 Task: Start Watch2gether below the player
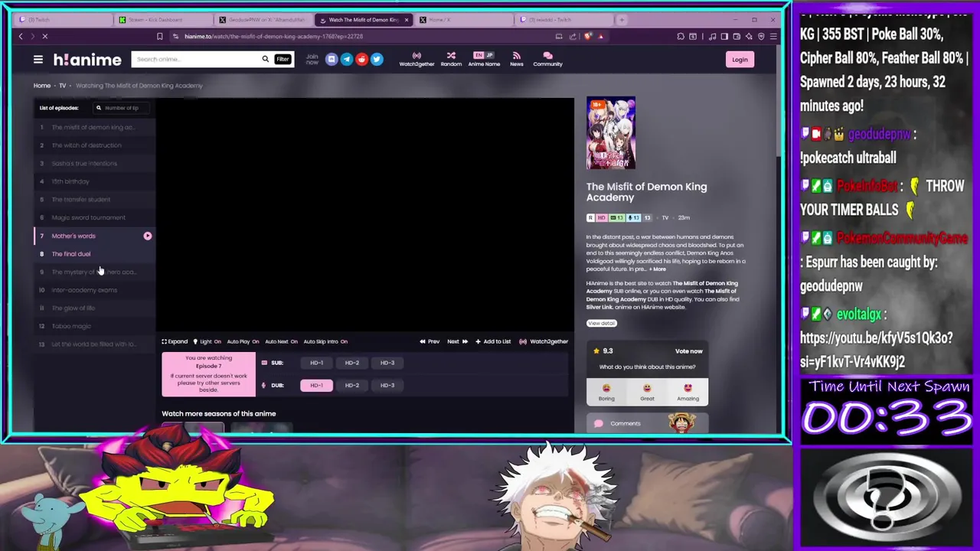click(x=544, y=341)
